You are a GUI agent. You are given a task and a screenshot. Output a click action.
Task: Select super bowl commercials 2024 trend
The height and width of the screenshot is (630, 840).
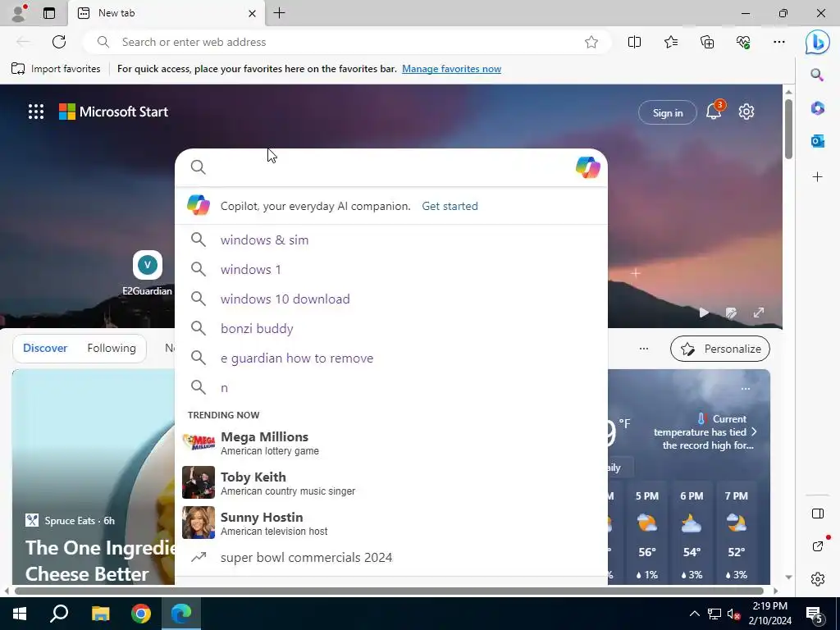[x=391, y=558]
